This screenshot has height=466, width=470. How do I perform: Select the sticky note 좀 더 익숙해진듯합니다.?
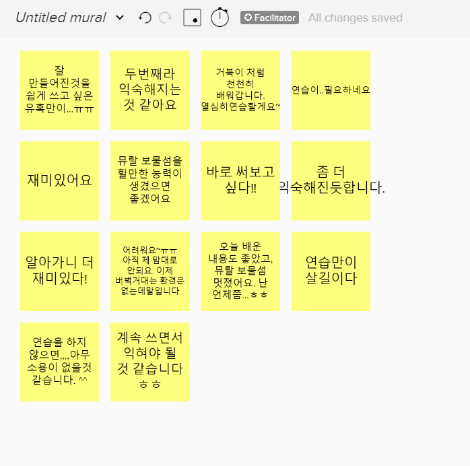(x=331, y=181)
